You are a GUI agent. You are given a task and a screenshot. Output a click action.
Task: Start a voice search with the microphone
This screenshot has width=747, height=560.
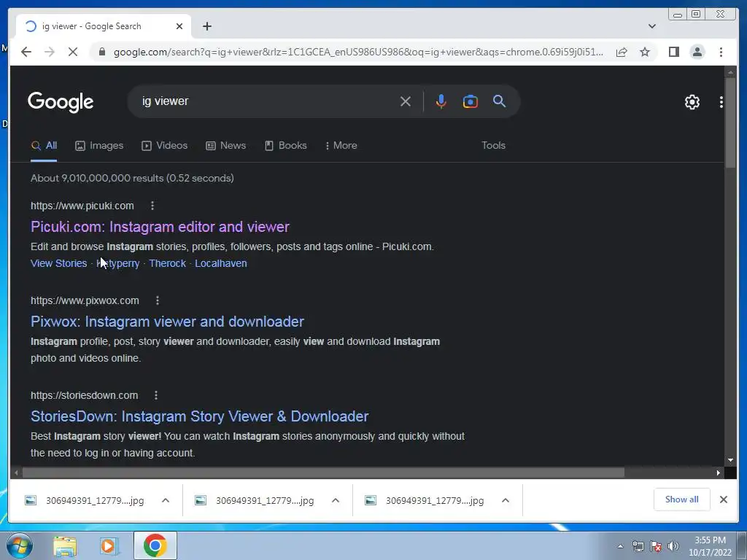click(441, 101)
